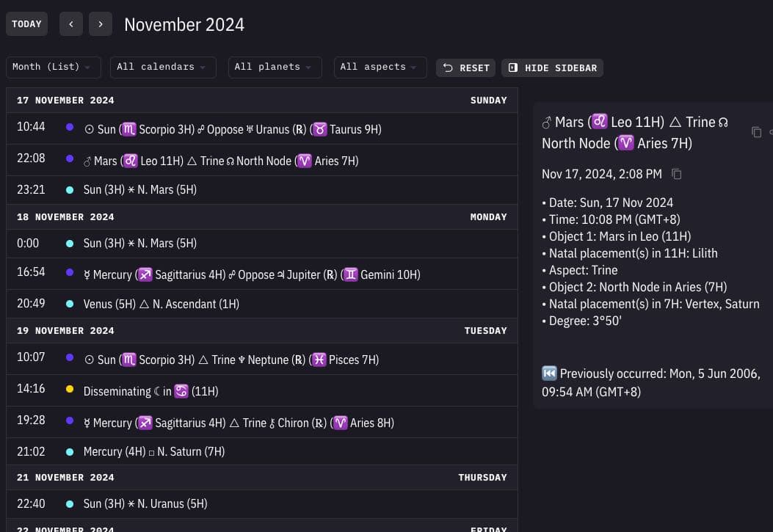Open the All aspects filter
Screen dimensions: 773x532
(380, 67)
